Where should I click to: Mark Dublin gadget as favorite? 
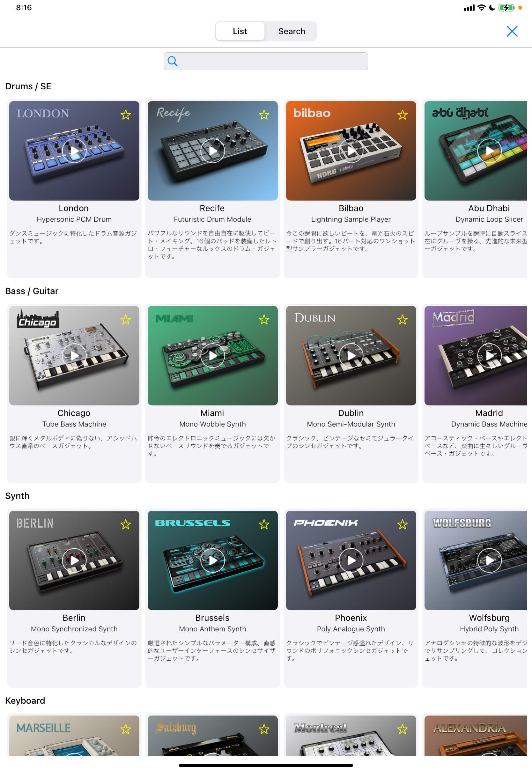[x=402, y=320]
